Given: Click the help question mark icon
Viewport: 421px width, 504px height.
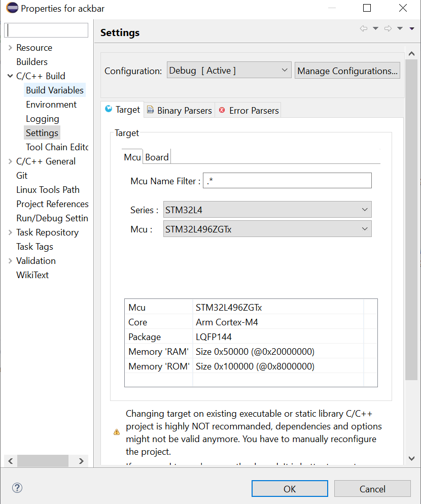Looking at the screenshot, I should (x=17, y=488).
